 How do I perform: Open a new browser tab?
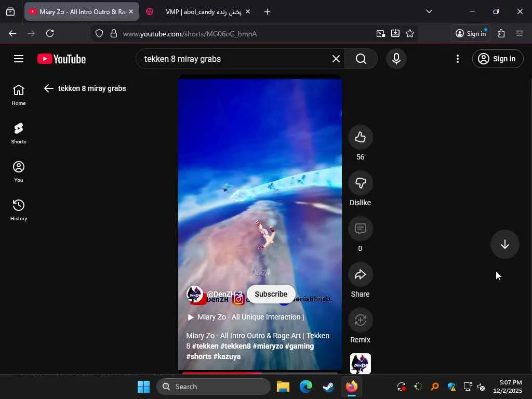(x=268, y=12)
